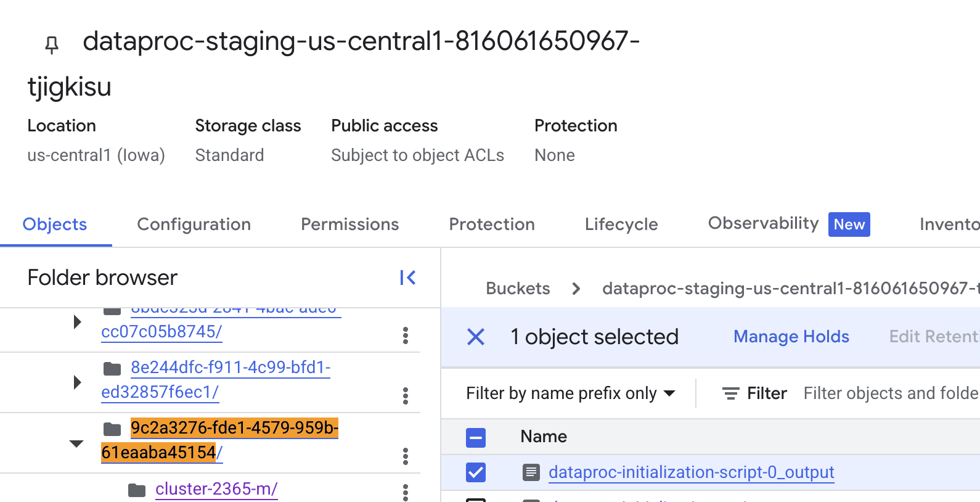Collapse the Folder browser panel
Screen dimensions: 980x502
click(x=407, y=278)
